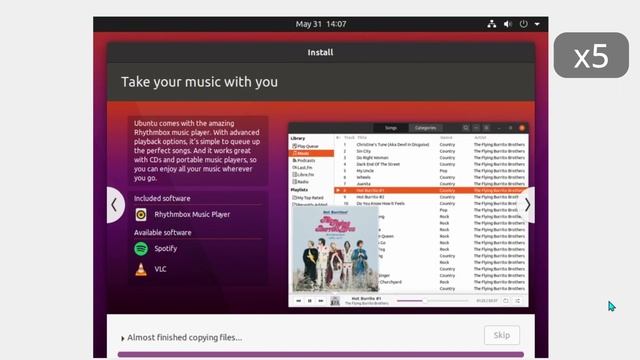This screenshot has width=640, height=360.
Task: Select the VLC label text
Action: [x=160, y=269]
